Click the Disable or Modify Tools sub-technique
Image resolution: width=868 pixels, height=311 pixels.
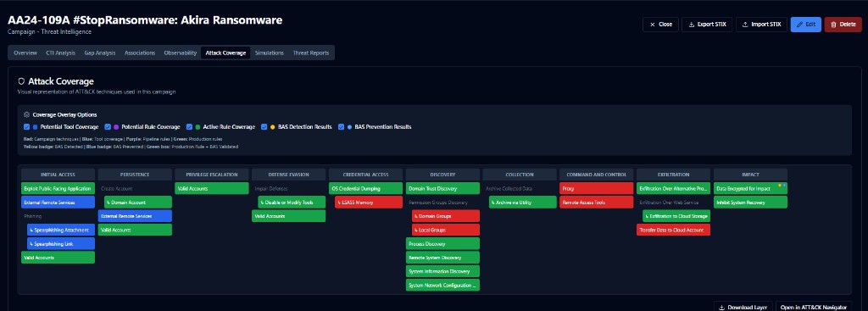292,203
